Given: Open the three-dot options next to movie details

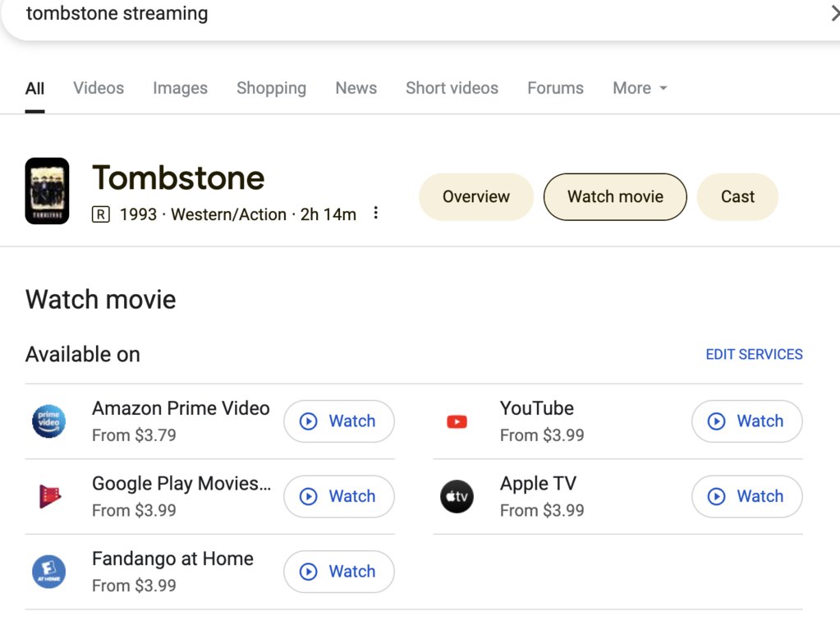Looking at the screenshot, I should click(x=376, y=214).
